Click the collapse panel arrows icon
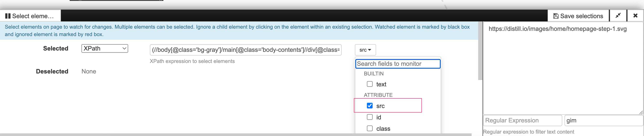This screenshot has height=136, width=644. pyautogui.click(x=618, y=16)
